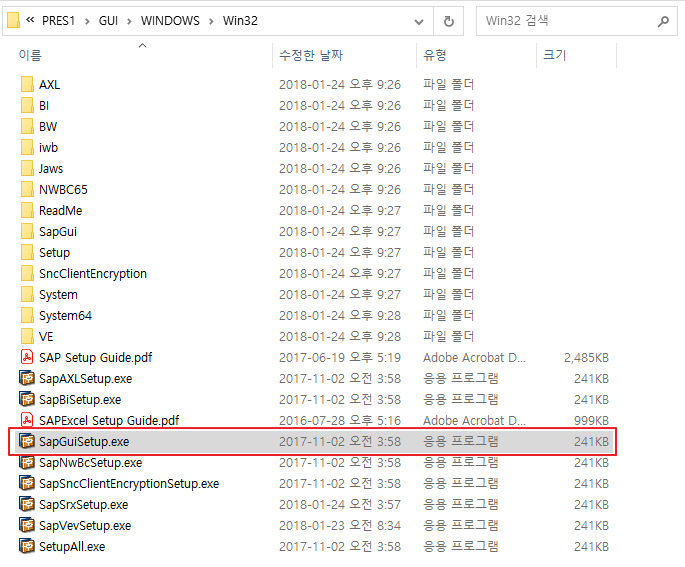Screen dimensions: 685x567
Task: Go to WINDOWS in breadcrumb
Action: (170, 21)
